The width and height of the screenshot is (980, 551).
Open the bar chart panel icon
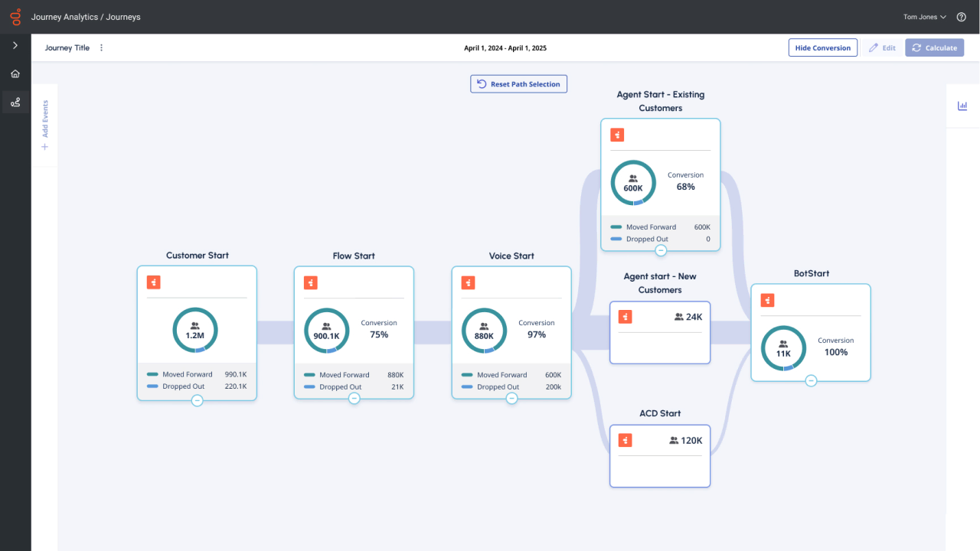tap(962, 106)
